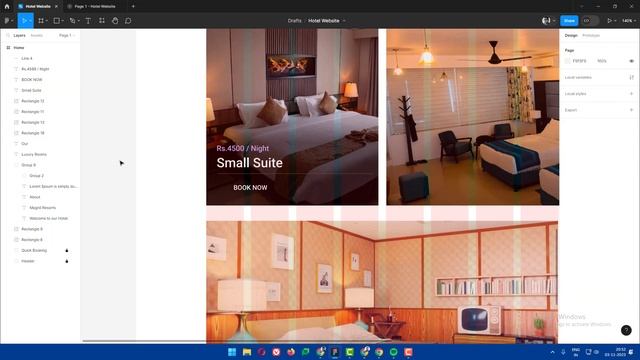
Task: Click the search icon in Layers panel
Action: pos(8,36)
